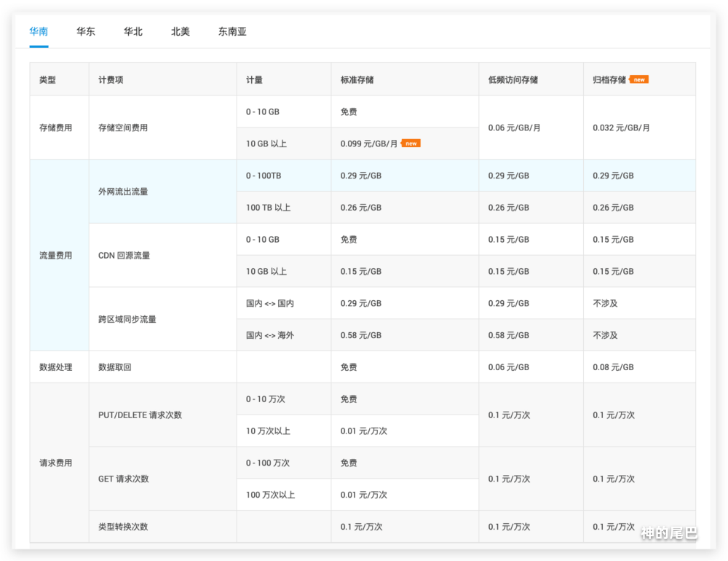Select the 计费项 column header

(111, 80)
